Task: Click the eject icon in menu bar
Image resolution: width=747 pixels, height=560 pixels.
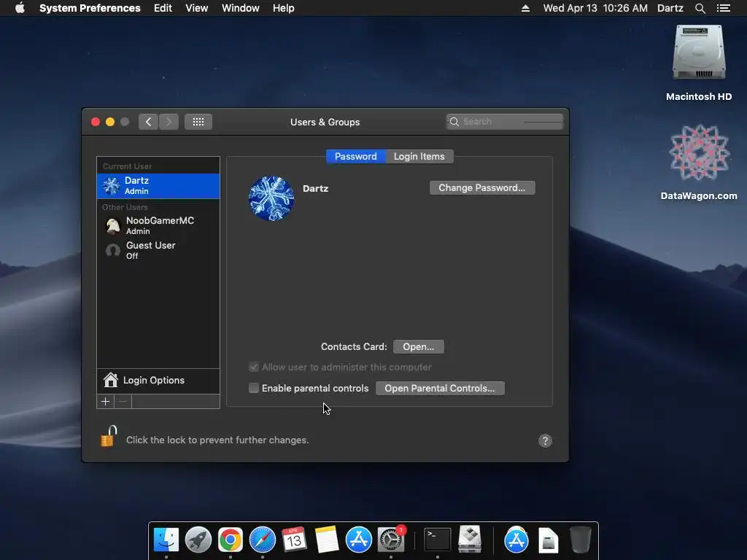Action: tap(525, 8)
